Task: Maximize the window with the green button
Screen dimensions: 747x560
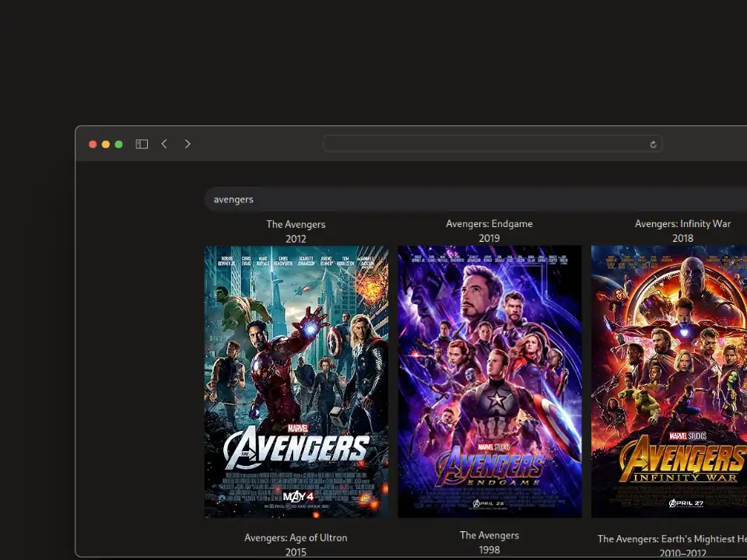Action: pyautogui.click(x=118, y=145)
